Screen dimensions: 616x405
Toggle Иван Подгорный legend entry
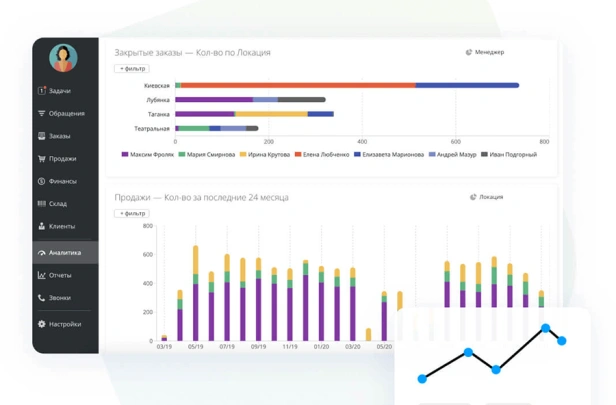point(509,155)
